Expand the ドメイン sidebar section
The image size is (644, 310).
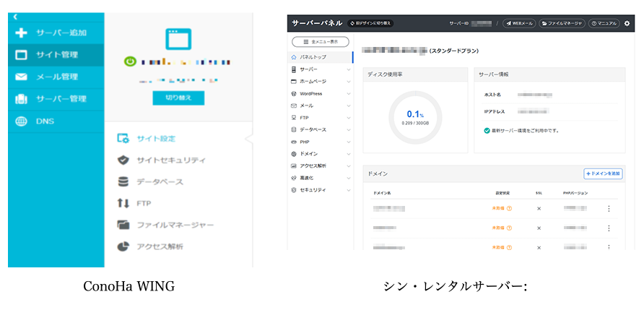pos(349,154)
